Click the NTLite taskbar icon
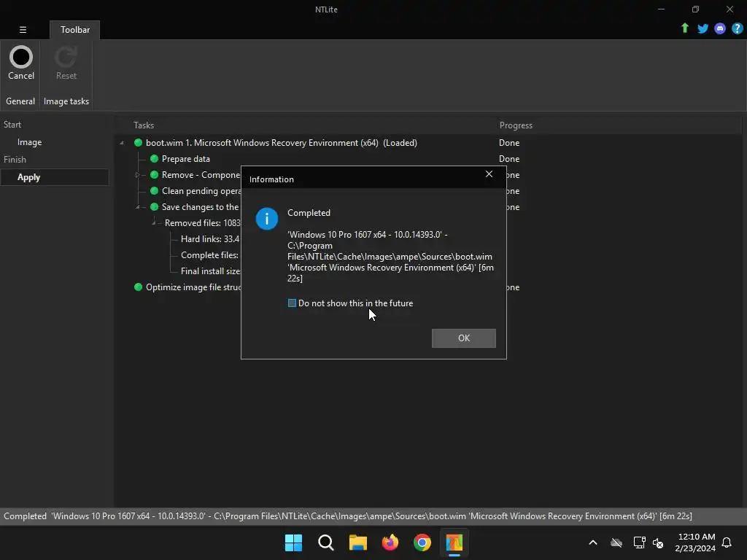This screenshot has height=560, width=747. tap(454, 542)
